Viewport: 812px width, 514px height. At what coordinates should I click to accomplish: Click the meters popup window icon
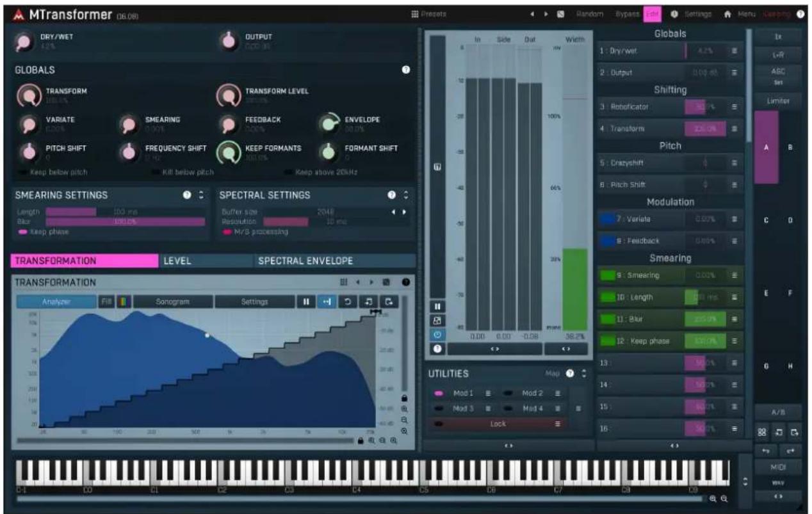tap(439, 320)
